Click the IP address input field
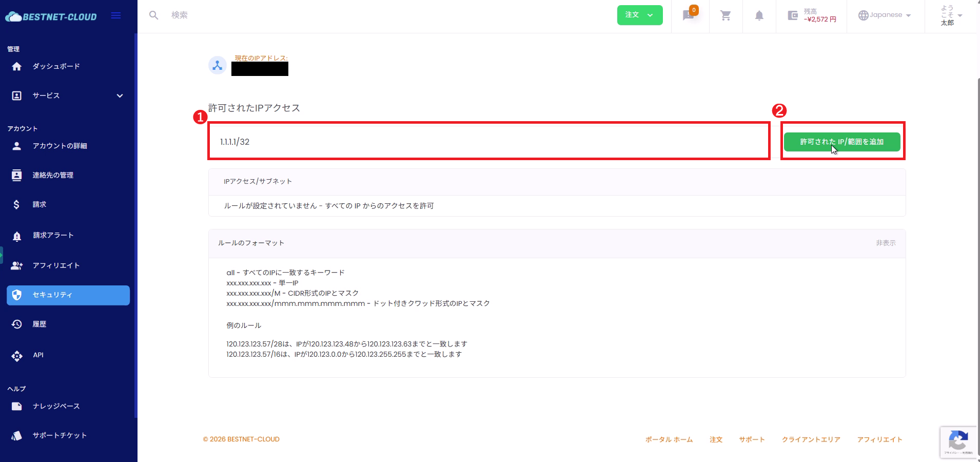This screenshot has width=980, height=462. (488, 142)
